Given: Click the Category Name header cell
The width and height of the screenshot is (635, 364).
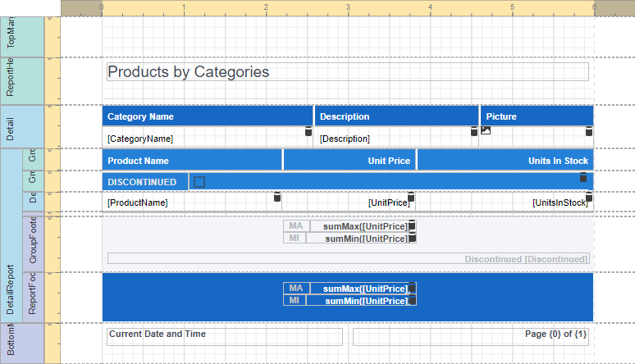Looking at the screenshot, I should [x=207, y=116].
